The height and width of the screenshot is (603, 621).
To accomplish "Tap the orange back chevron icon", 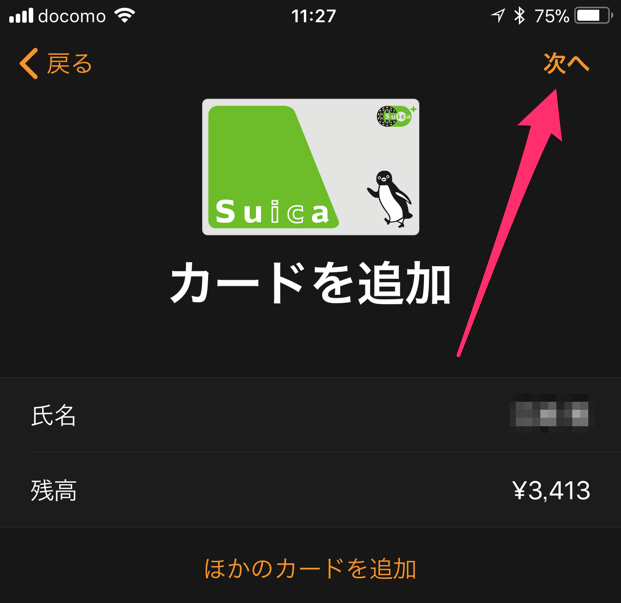I will [x=29, y=63].
